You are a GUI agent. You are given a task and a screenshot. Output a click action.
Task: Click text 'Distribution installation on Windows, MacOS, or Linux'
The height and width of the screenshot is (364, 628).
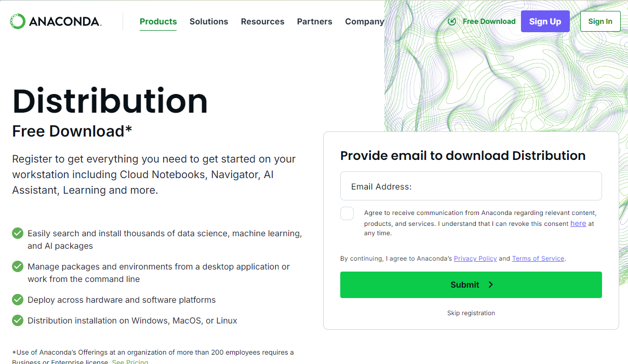(132, 320)
